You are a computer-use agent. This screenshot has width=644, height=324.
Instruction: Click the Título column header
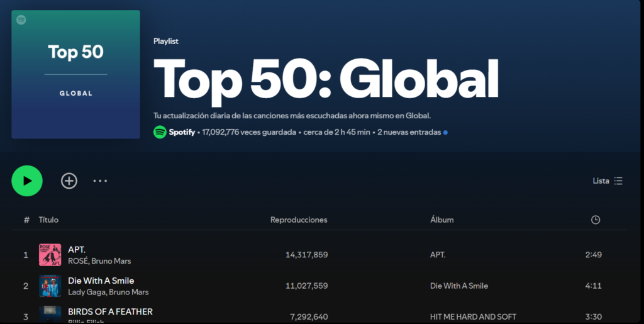tap(48, 220)
